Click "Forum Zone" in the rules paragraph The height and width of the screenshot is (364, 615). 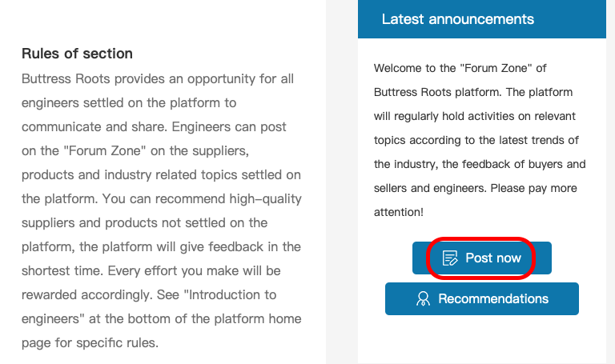(x=105, y=151)
